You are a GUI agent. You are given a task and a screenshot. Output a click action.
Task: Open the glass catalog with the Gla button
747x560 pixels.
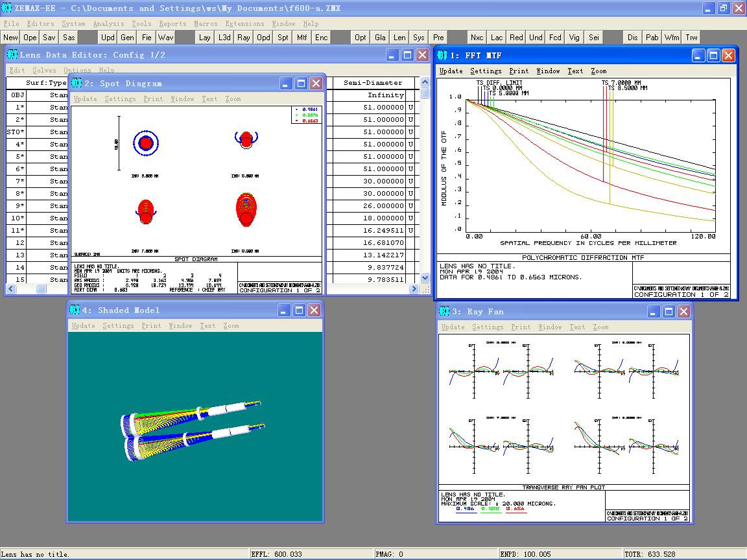tap(380, 38)
